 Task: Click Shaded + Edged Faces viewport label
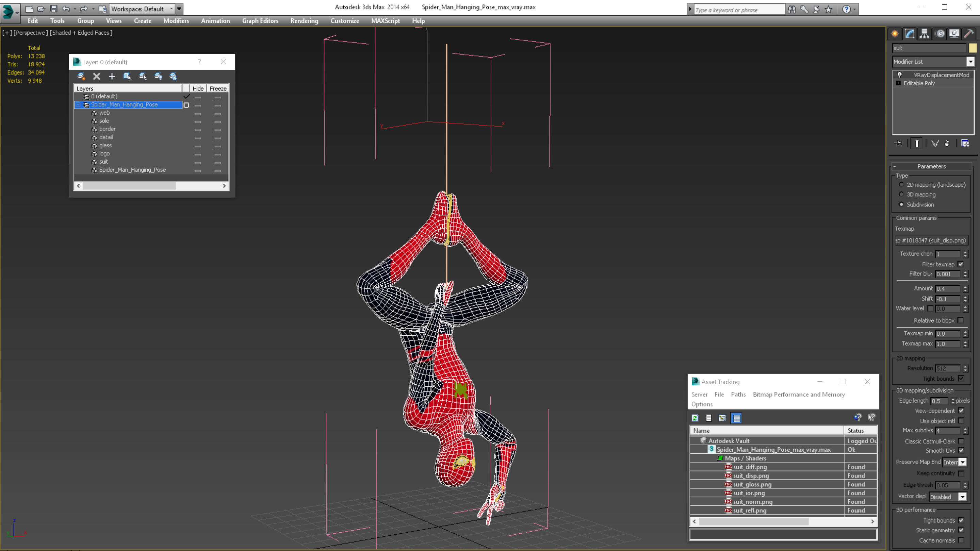pos(81,33)
